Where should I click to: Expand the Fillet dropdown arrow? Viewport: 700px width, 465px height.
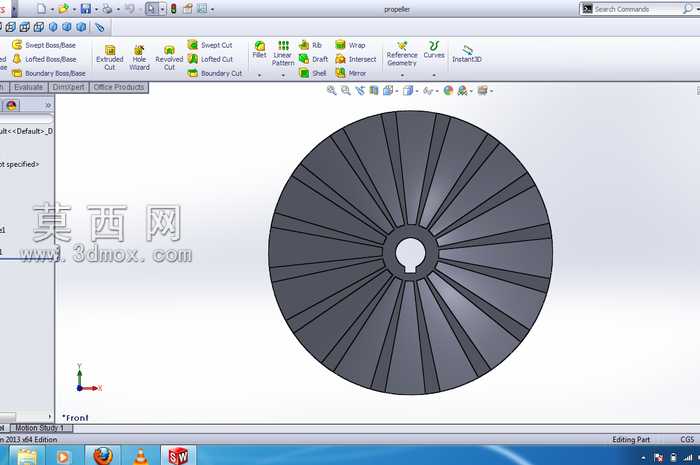tap(259, 75)
